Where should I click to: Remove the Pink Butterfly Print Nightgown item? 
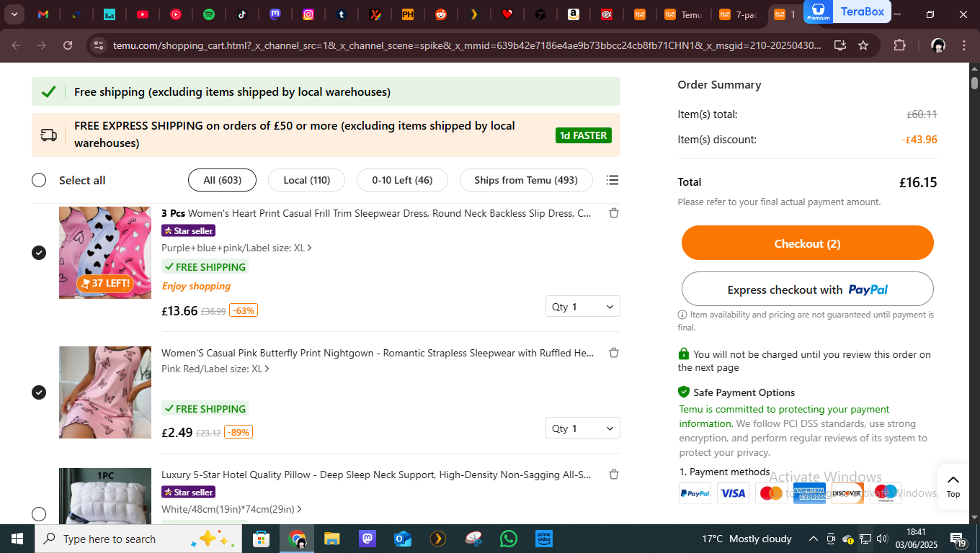614,353
